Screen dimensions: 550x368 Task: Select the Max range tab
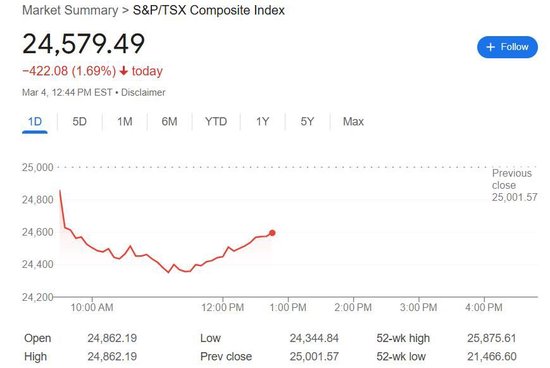(353, 122)
